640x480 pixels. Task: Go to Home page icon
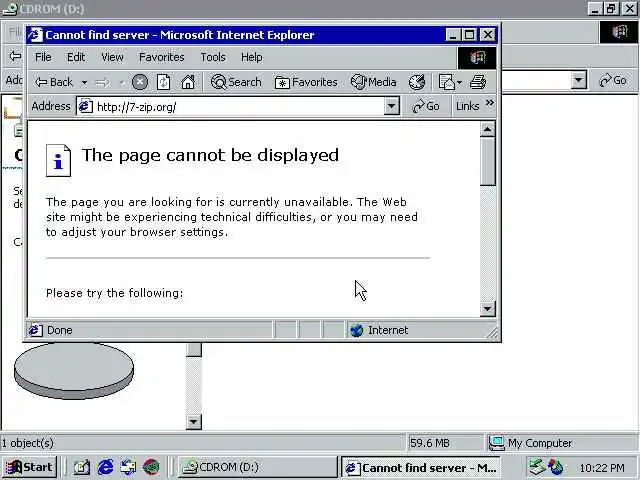coord(188,82)
